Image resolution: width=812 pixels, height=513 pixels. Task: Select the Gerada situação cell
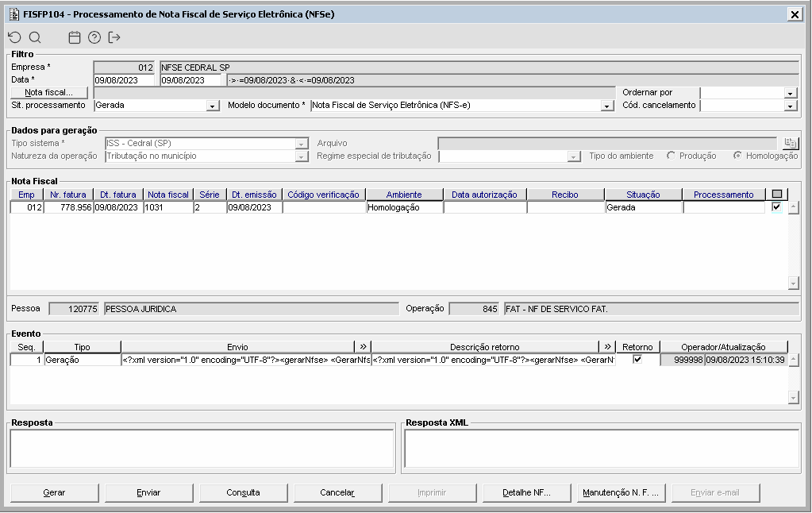pyautogui.click(x=643, y=207)
